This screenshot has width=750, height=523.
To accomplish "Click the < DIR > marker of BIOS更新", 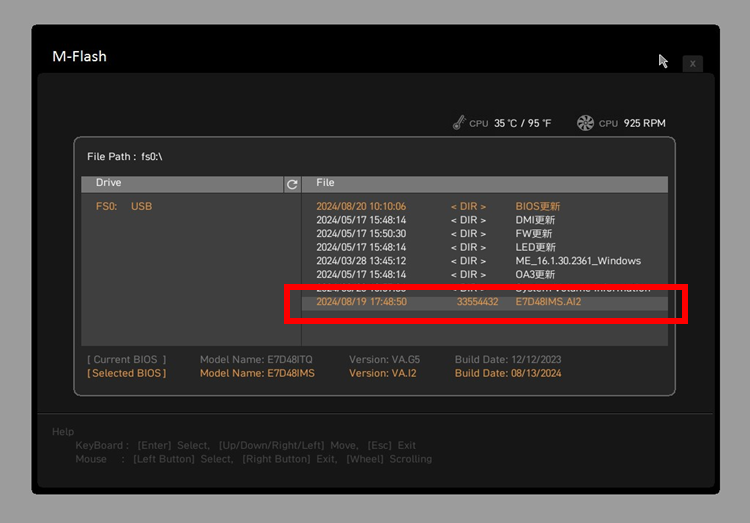I will coord(468,206).
